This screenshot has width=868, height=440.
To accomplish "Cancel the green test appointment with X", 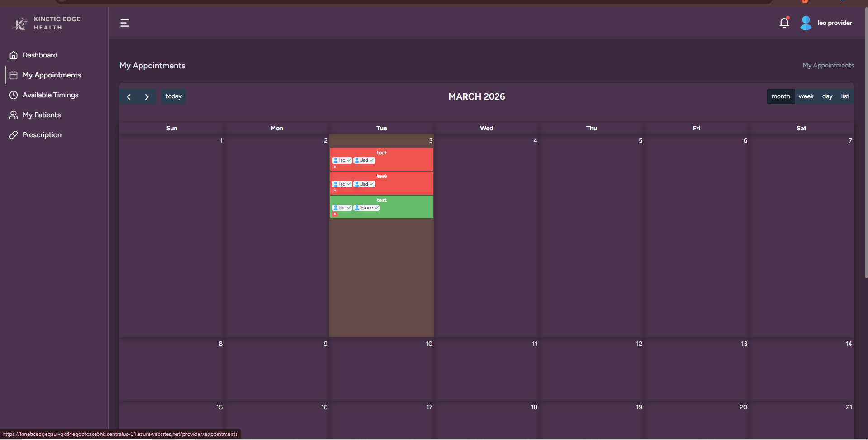I will (335, 214).
